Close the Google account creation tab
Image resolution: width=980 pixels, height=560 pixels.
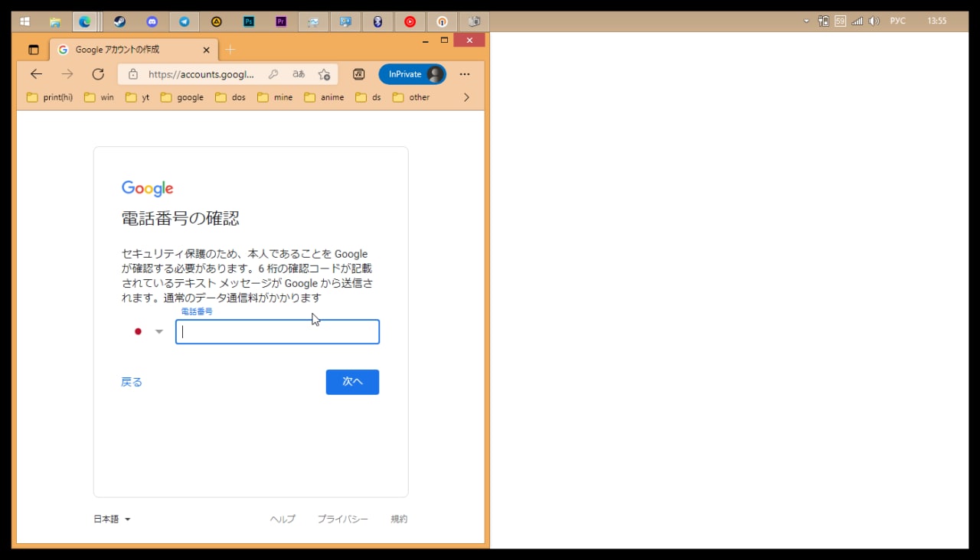206,50
